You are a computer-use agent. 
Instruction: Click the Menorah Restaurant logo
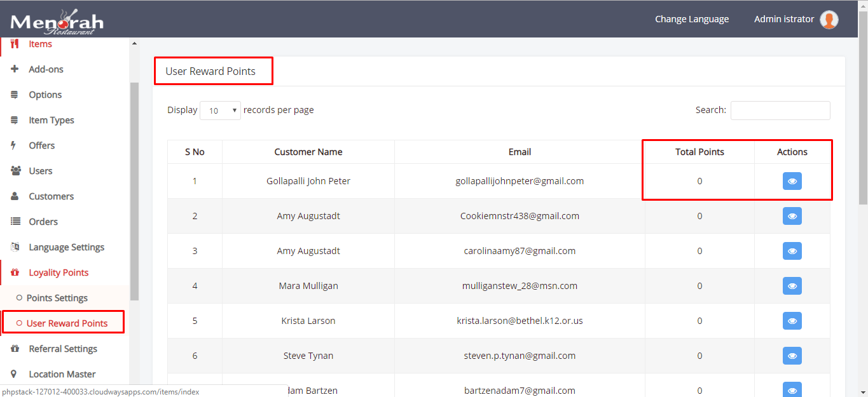click(x=57, y=22)
